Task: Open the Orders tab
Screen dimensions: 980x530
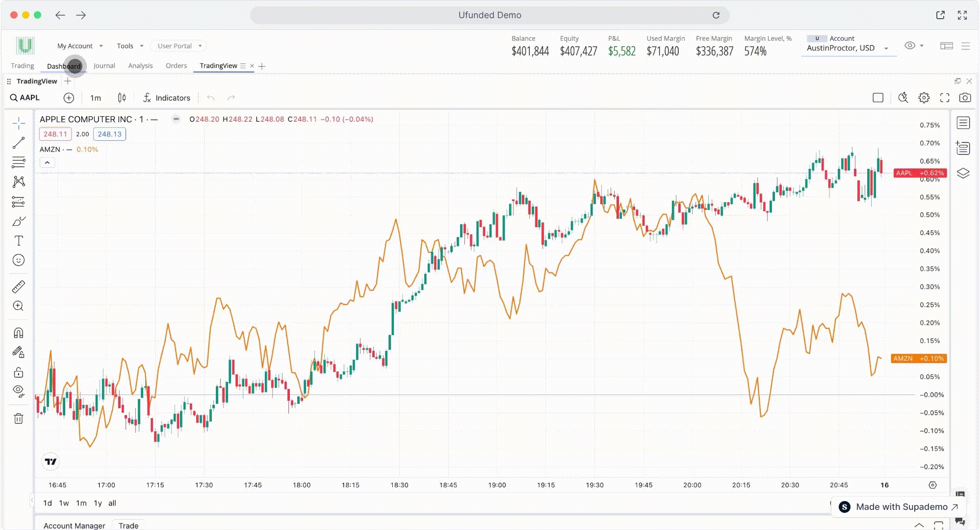Action: point(176,66)
